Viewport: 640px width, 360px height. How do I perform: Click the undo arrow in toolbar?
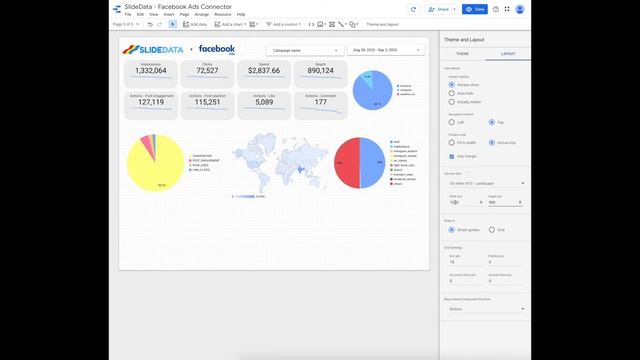150,24
